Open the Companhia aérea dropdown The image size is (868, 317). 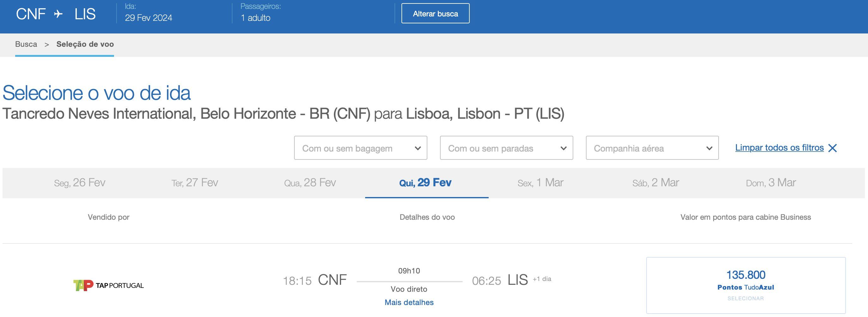[652, 148]
